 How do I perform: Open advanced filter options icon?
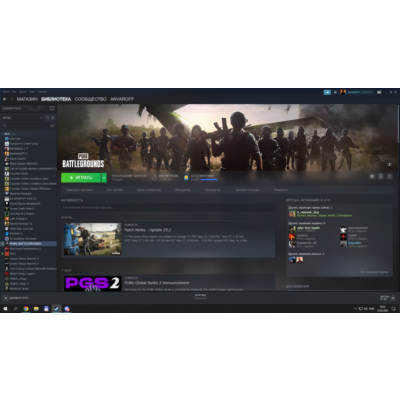(x=52, y=126)
